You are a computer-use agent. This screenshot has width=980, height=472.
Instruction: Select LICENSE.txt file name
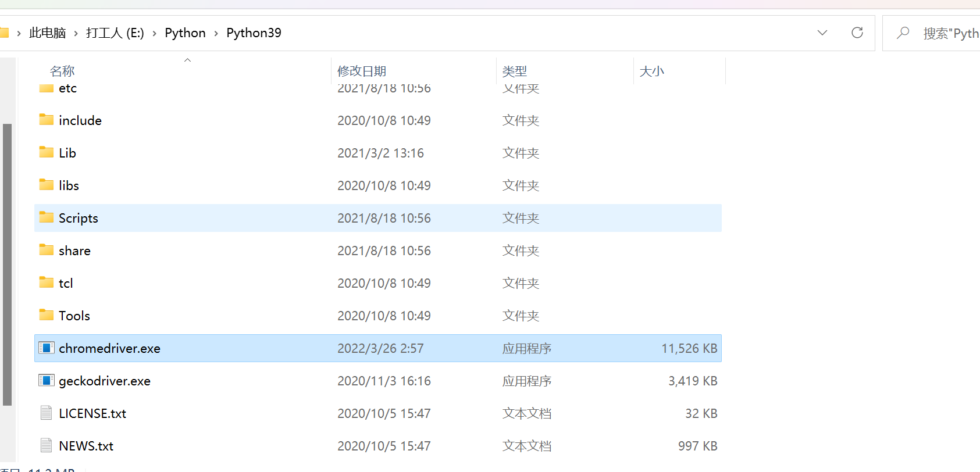pos(92,413)
